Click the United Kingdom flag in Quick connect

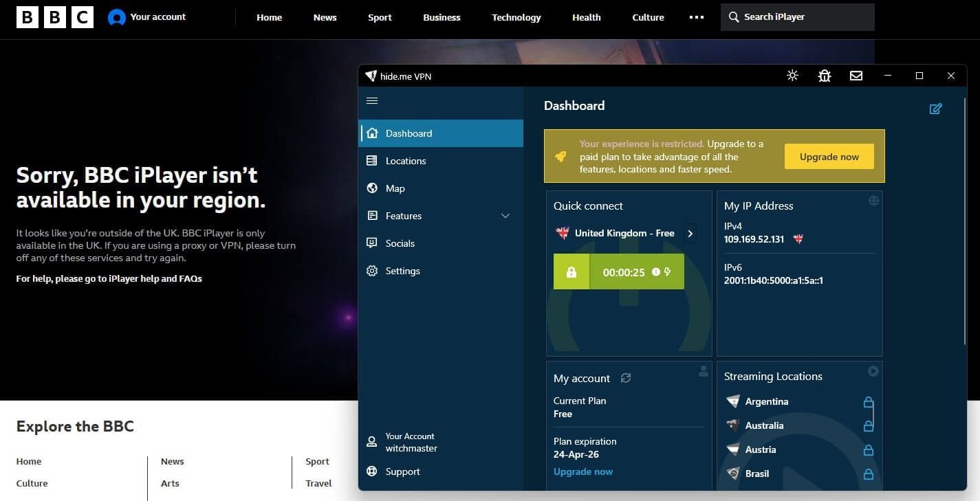tap(563, 233)
